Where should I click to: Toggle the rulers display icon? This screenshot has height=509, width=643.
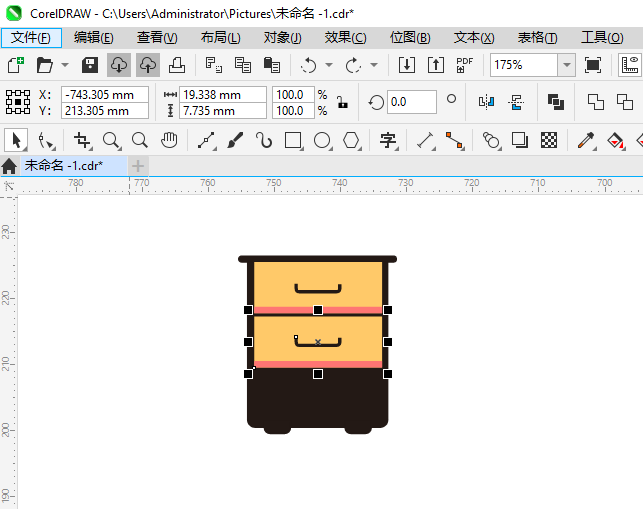tap(630, 65)
